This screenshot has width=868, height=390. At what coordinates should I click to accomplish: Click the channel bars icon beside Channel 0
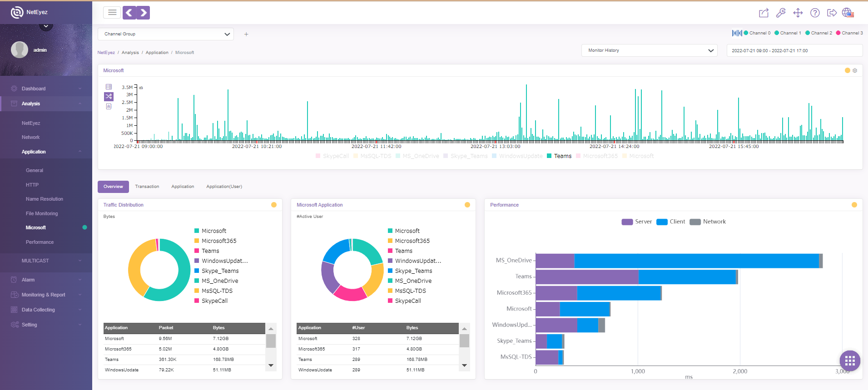pyautogui.click(x=737, y=33)
